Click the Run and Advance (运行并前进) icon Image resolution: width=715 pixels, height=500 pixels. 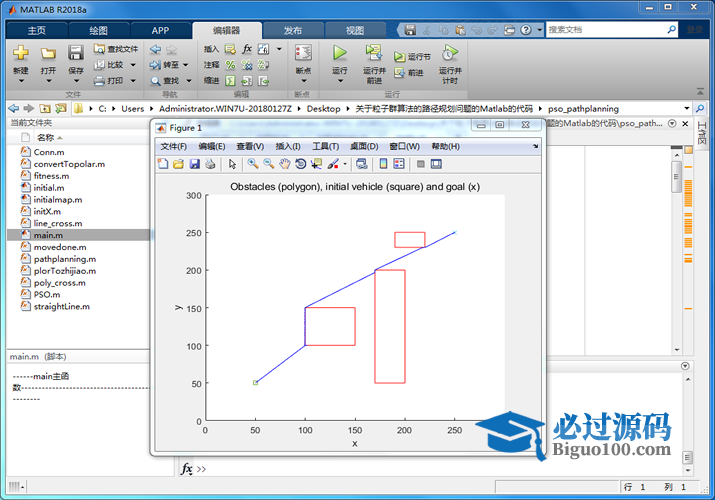coord(373,53)
